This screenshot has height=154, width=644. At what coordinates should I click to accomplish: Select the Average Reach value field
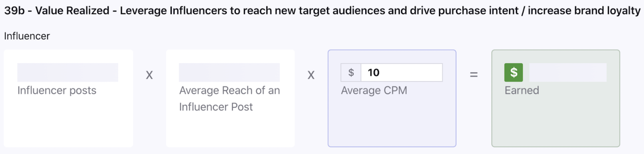tap(229, 72)
